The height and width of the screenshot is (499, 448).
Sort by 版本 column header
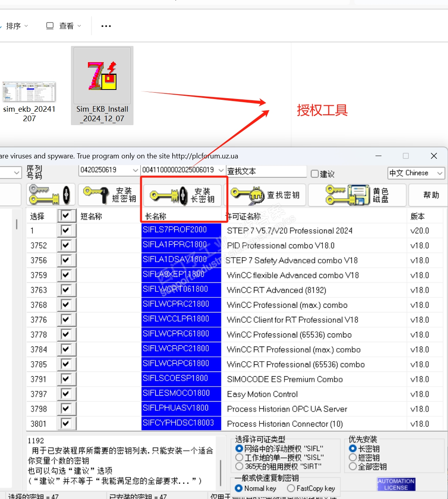[x=417, y=216]
